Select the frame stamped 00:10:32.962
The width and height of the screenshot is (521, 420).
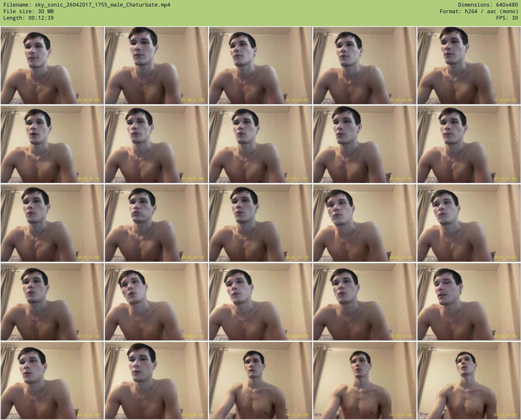(x=52, y=380)
